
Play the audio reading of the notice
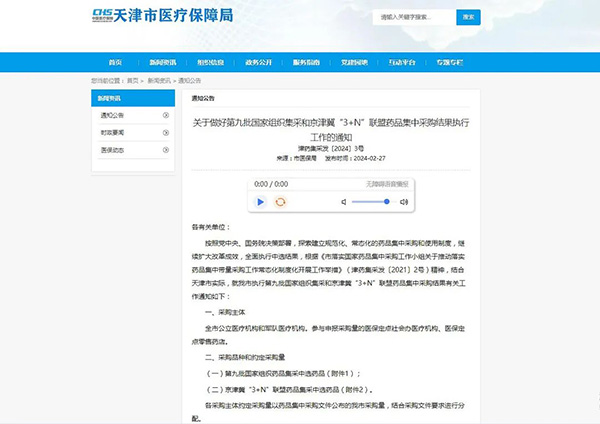tap(261, 202)
